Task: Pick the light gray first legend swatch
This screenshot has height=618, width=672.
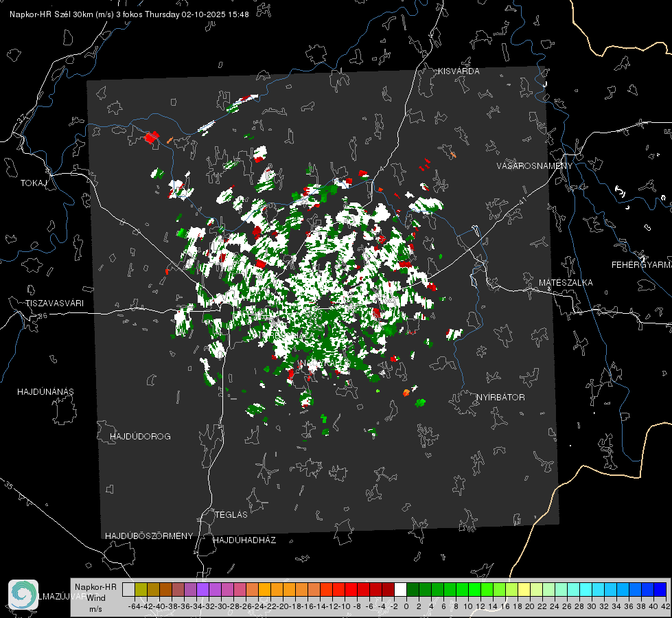Action: (128, 589)
